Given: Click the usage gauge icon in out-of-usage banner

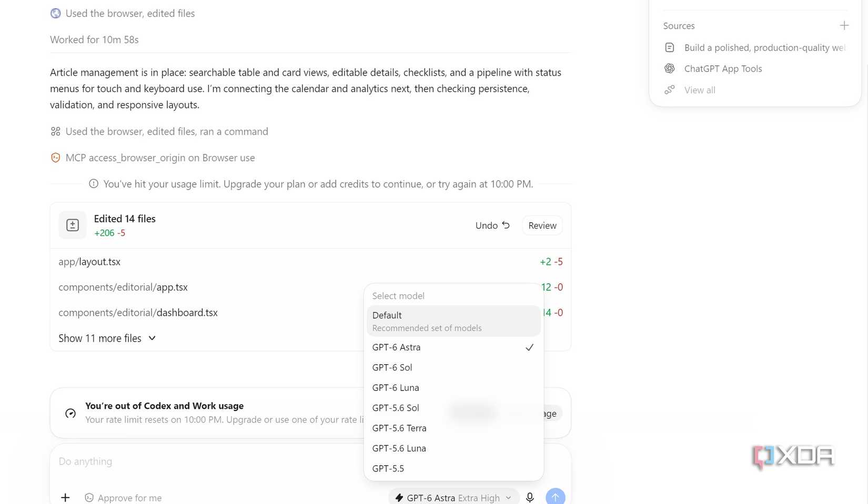Looking at the screenshot, I should point(70,413).
